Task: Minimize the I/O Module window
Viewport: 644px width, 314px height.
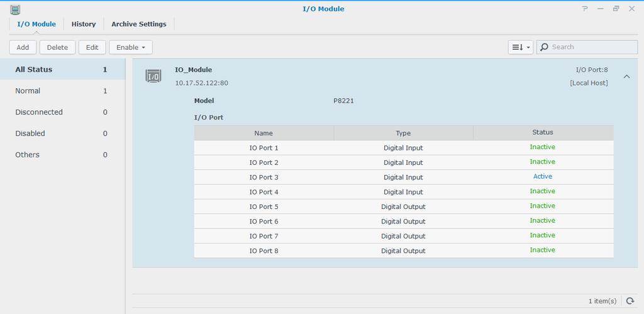Action: tap(600, 9)
